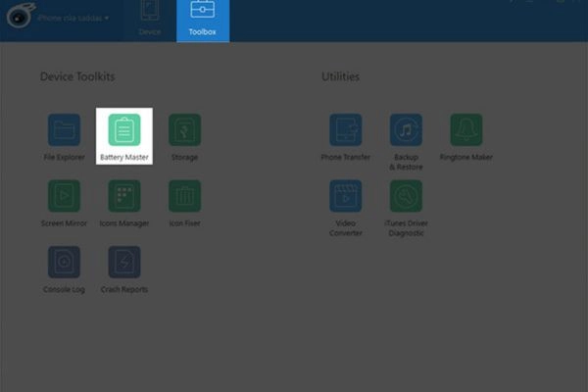The height and width of the screenshot is (392, 588).
Task: Open Icons Manager
Action: pyautogui.click(x=124, y=196)
